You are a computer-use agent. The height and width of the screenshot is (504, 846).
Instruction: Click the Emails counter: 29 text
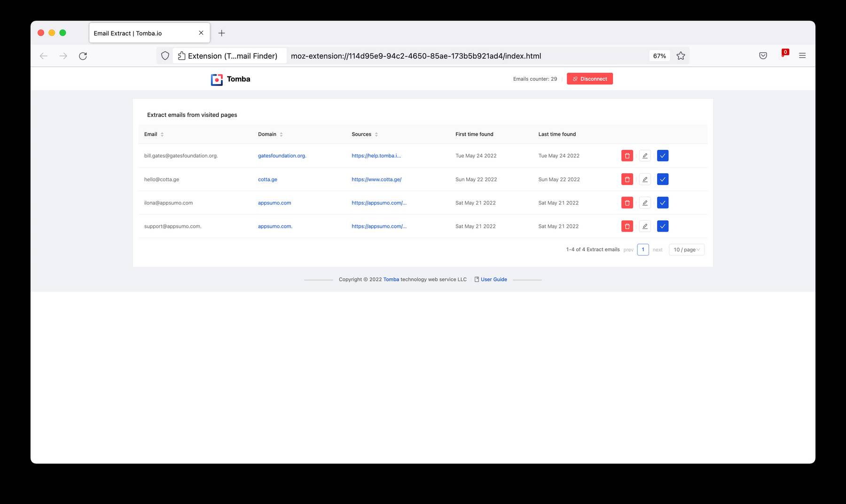point(535,79)
